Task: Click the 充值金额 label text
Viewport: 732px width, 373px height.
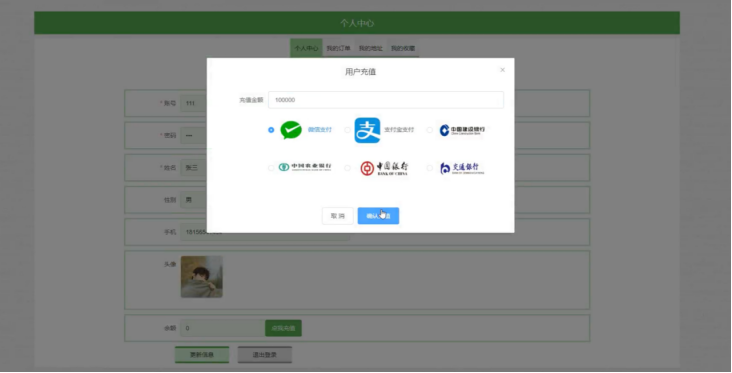Action: (251, 100)
